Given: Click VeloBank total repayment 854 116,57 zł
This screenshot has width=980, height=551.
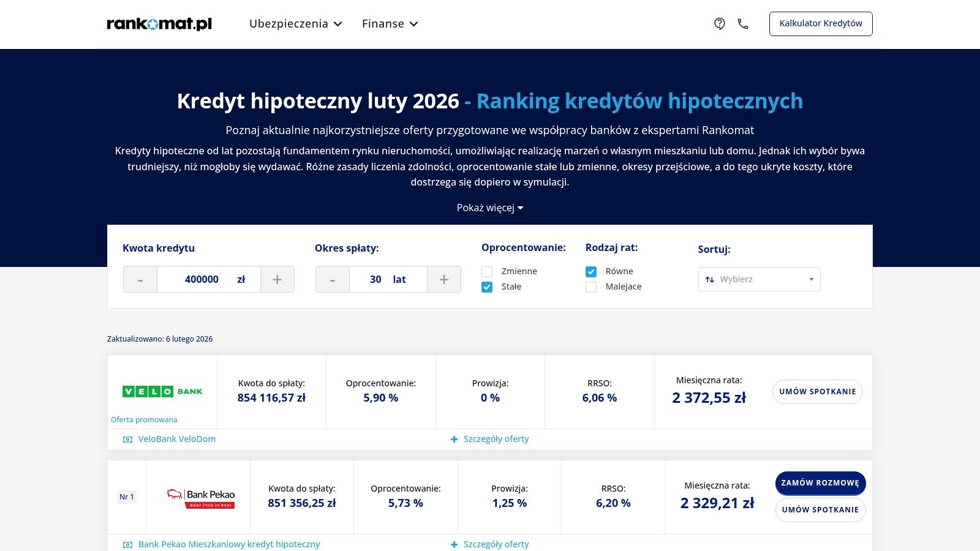Looking at the screenshot, I should pyautogui.click(x=271, y=398).
